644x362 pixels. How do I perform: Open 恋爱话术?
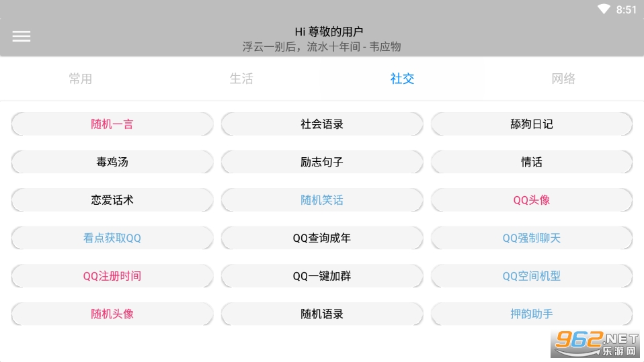[x=112, y=200]
